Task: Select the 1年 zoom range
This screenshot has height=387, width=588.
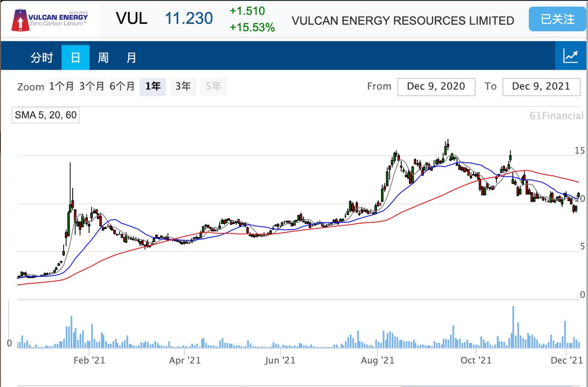Action: [x=153, y=86]
